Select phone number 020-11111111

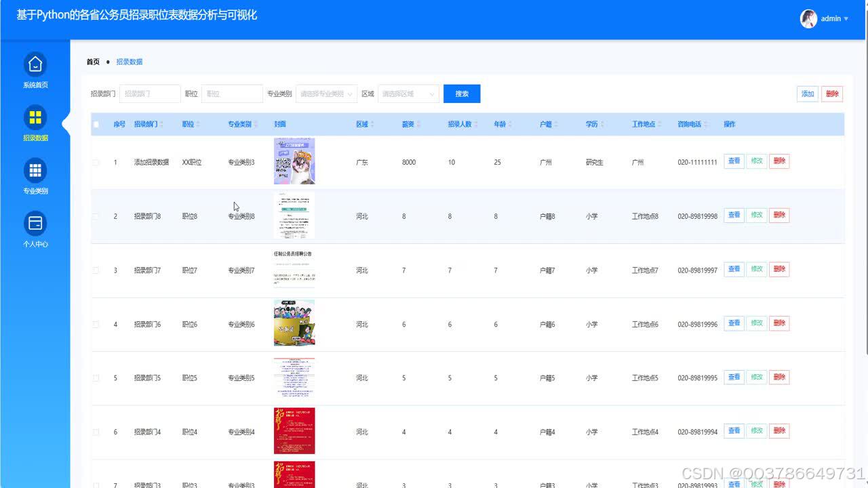tap(697, 163)
